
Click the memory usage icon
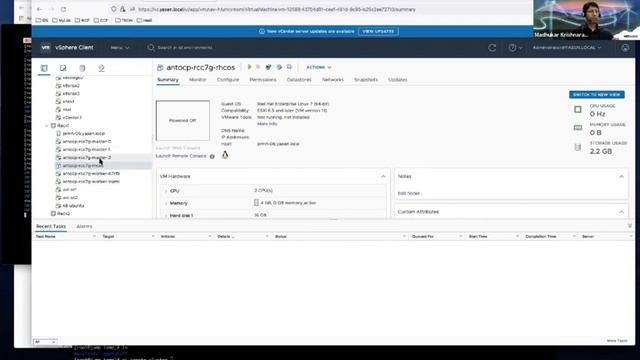[578, 128]
